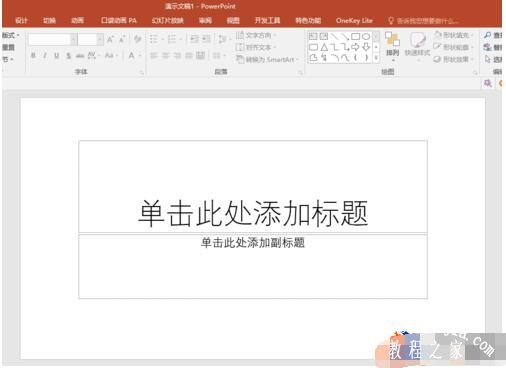Screen dimensions: 506x368
Task: Apply numbered list formatting
Action: [172, 40]
